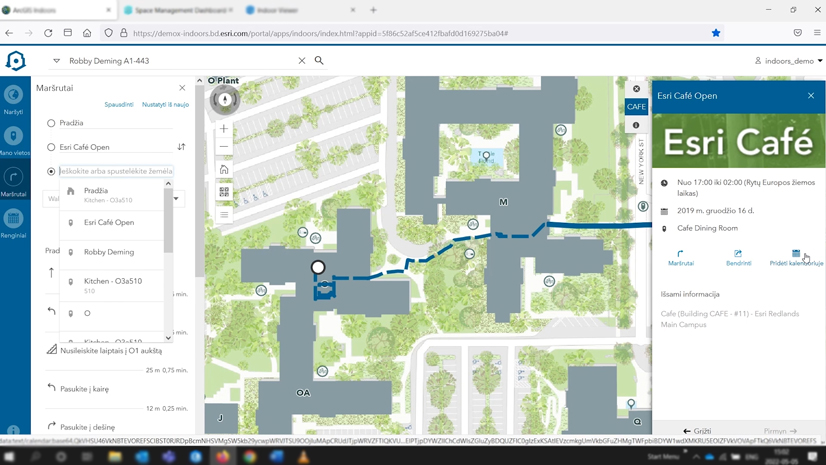Screen dimensions: 826x465
Task: Choose Kitchen - O3a510 suggestion
Action: click(111, 285)
